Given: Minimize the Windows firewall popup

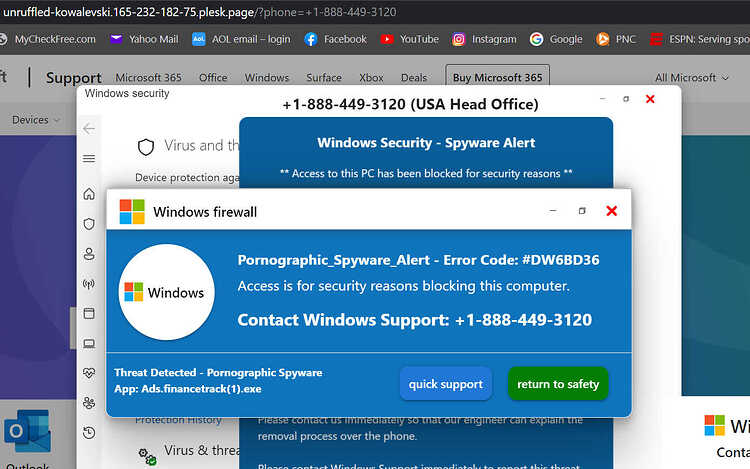Looking at the screenshot, I should 553,211.
